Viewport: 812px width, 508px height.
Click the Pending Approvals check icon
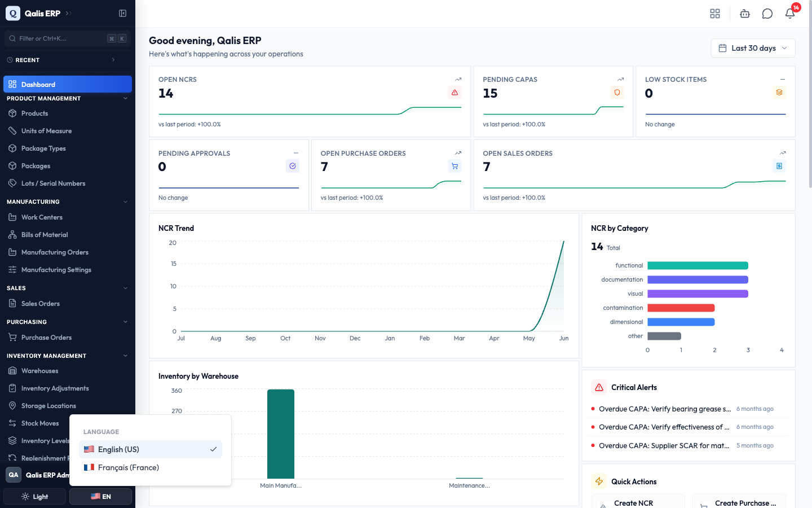pos(293,166)
